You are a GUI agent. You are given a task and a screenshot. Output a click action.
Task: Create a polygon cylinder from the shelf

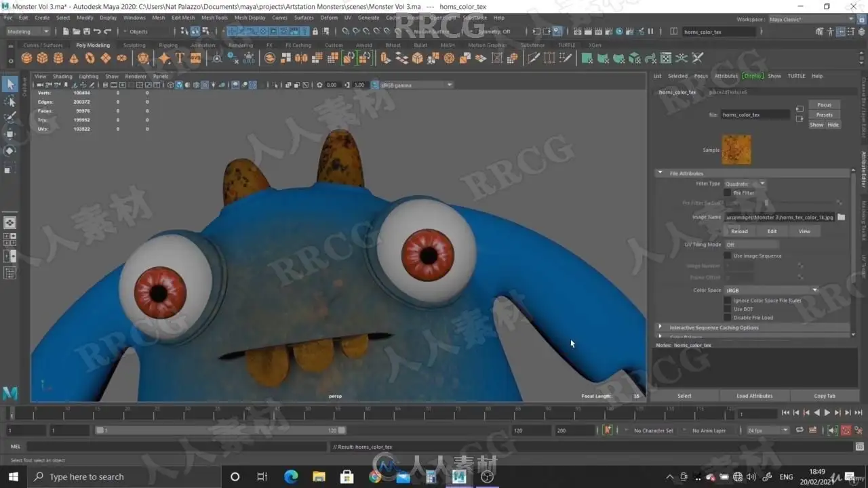coord(58,58)
